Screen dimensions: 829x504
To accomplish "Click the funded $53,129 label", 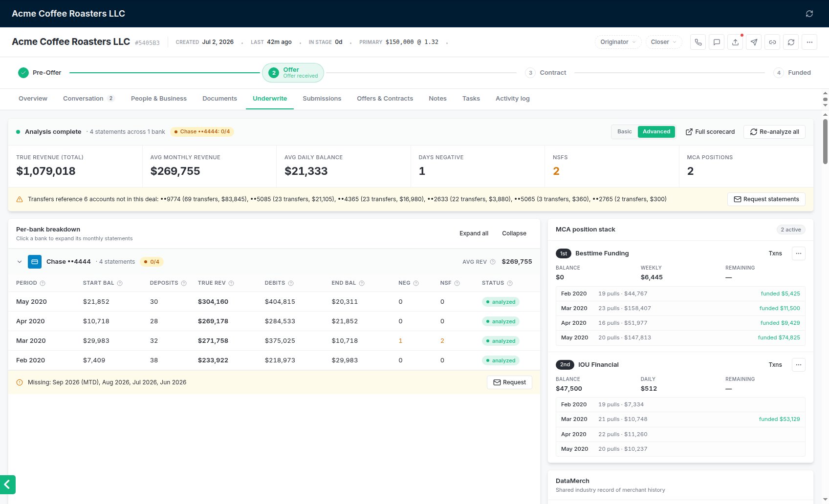I will [779, 419].
